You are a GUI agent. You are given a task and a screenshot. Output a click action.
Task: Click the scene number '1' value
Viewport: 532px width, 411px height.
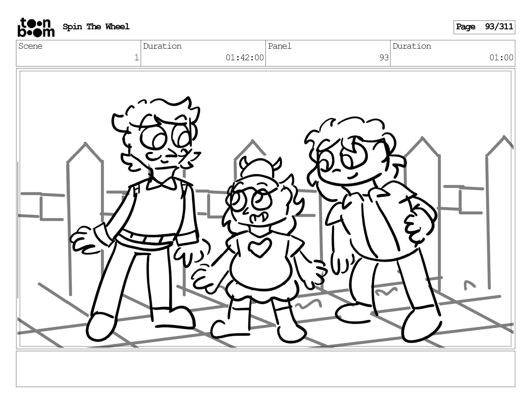(x=136, y=58)
